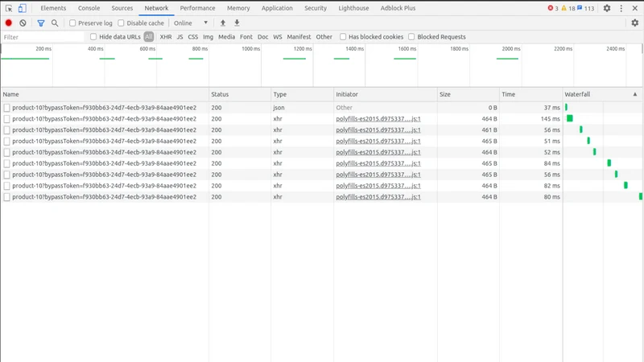This screenshot has width=644, height=362.
Task: Open the Adblock Plus tab
Action: [398, 8]
